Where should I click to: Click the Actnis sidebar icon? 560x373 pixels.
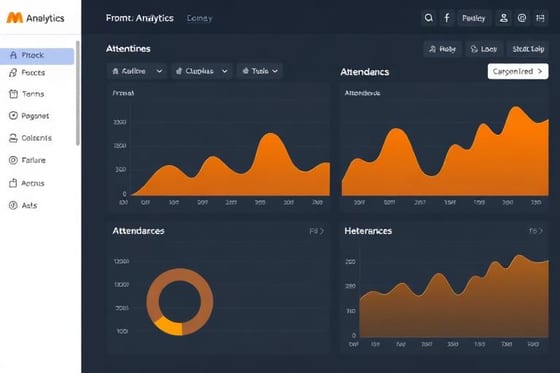(13, 183)
